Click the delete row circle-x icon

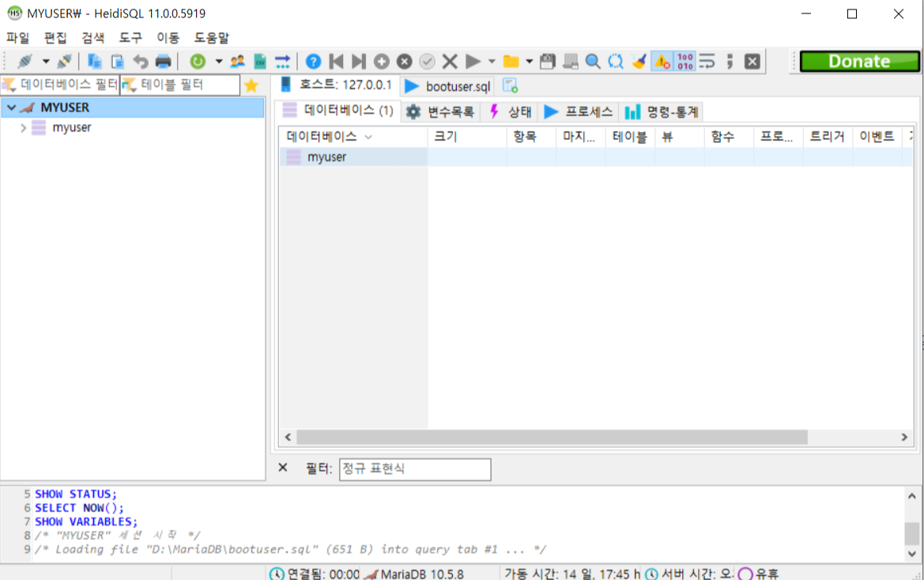click(x=404, y=61)
